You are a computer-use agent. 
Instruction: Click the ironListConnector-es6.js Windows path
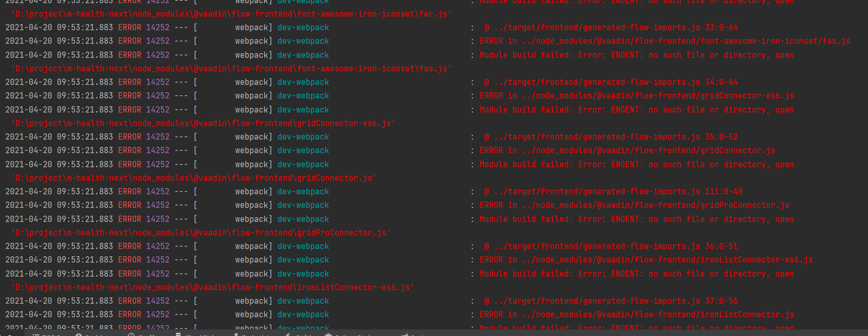click(x=212, y=288)
